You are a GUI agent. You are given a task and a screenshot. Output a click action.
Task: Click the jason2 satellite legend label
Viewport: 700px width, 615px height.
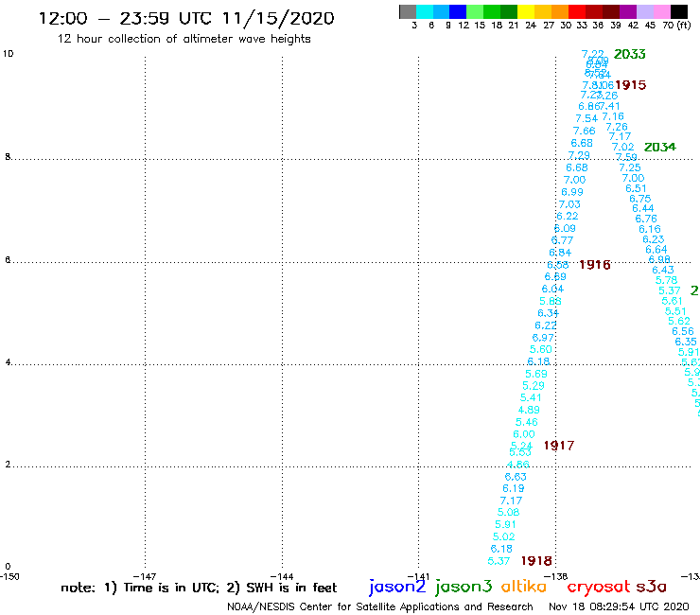pyautogui.click(x=397, y=587)
